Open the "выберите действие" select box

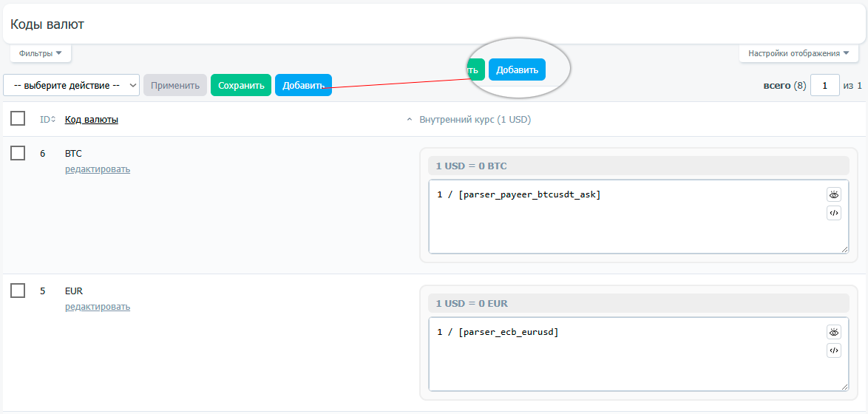point(71,86)
